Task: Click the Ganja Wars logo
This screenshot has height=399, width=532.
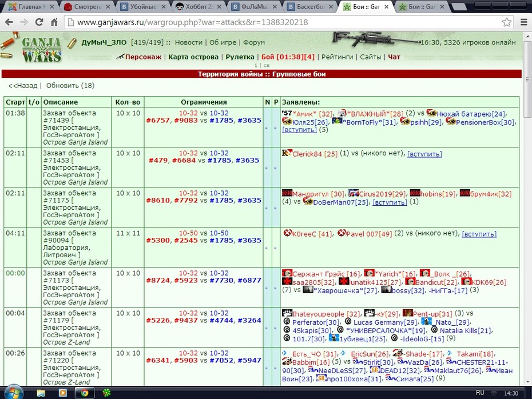Action: click(41, 50)
